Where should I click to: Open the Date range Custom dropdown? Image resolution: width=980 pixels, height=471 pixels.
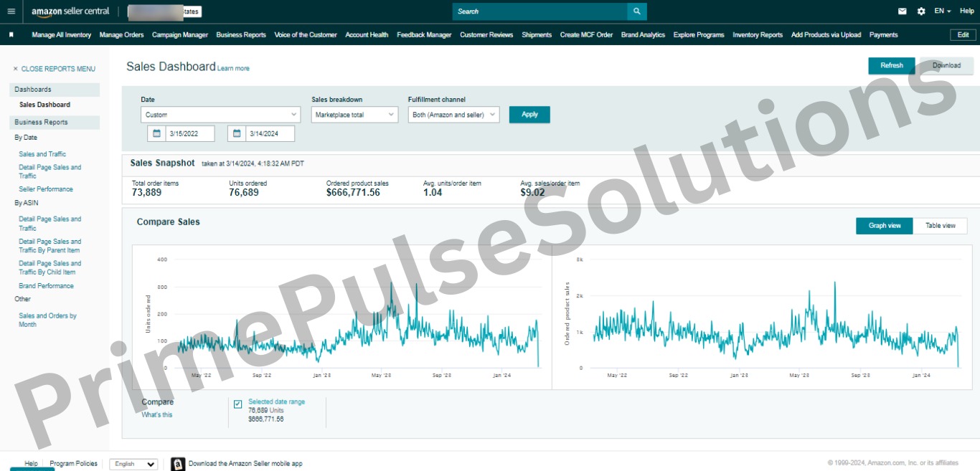(x=221, y=115)
